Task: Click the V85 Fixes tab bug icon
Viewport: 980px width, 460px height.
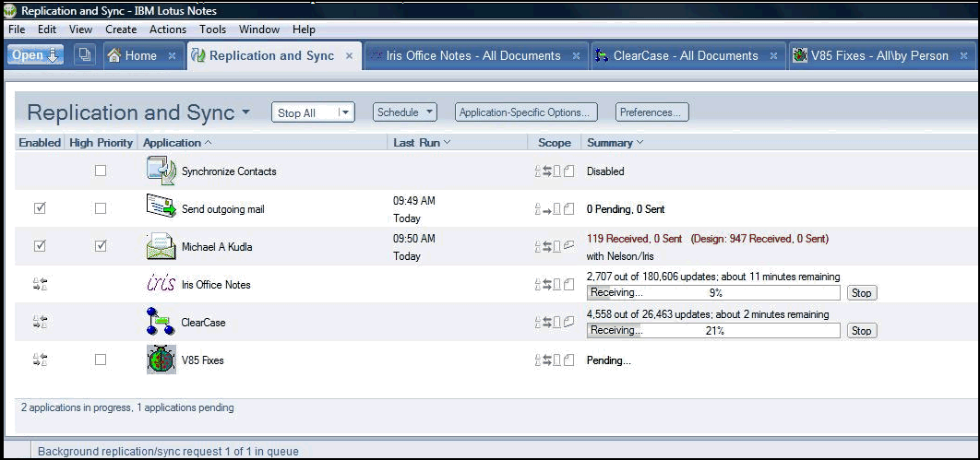Action: [x=799, y=55]
